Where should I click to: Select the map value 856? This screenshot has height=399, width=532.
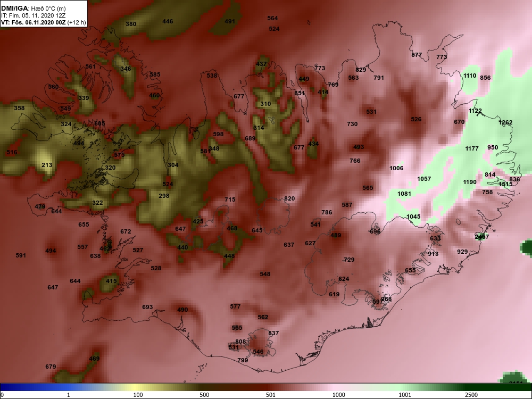(x=485, y=78)
